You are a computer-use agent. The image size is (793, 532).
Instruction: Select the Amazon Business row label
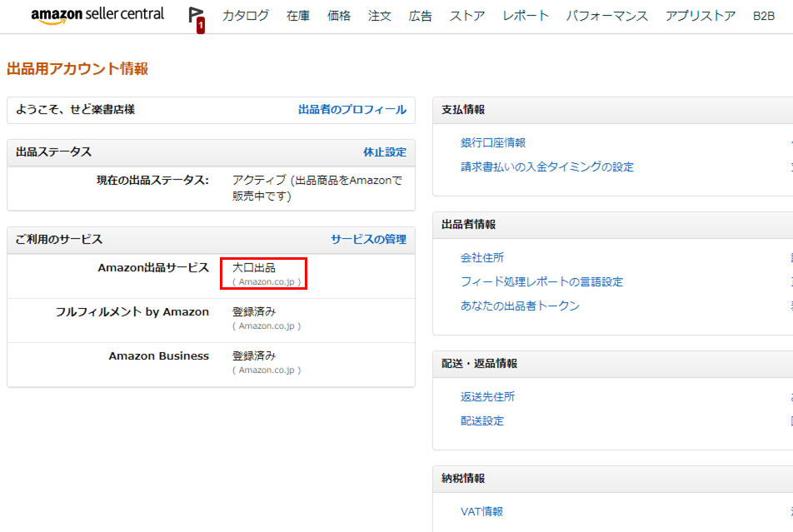coord(159,356)
